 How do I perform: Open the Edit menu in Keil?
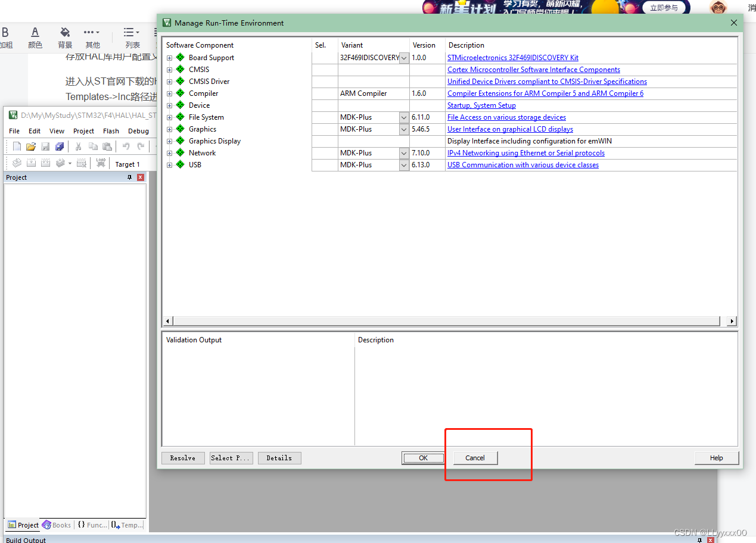click(x=35, y=131)
